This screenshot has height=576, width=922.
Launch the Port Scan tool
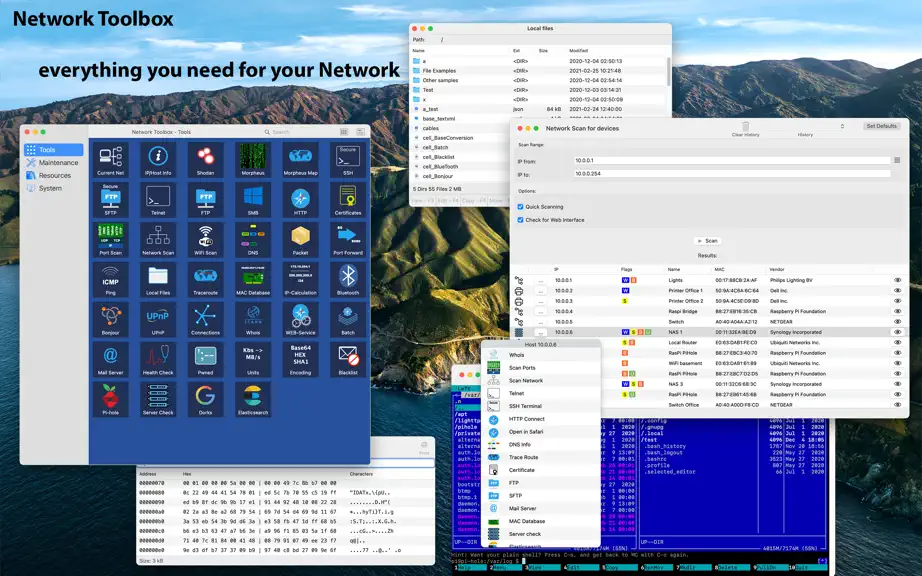pyautogui.click(x=111, y=239)
